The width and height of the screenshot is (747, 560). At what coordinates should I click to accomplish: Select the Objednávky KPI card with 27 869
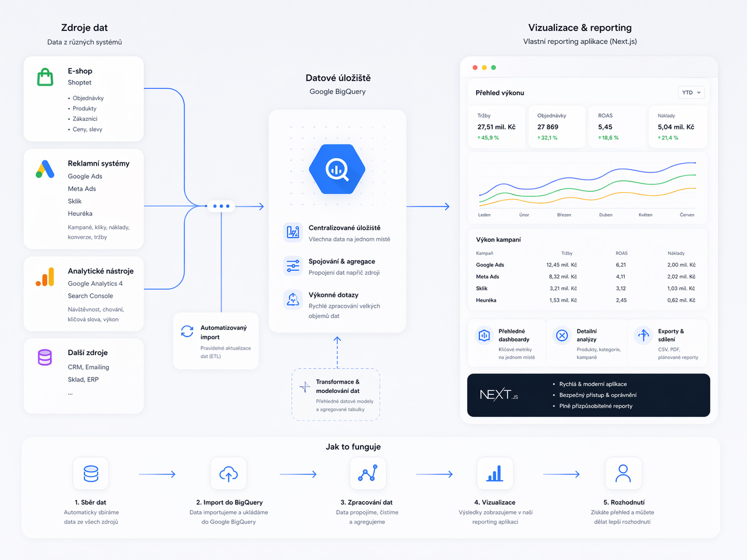pyautogui.click(x=557, y=127)
